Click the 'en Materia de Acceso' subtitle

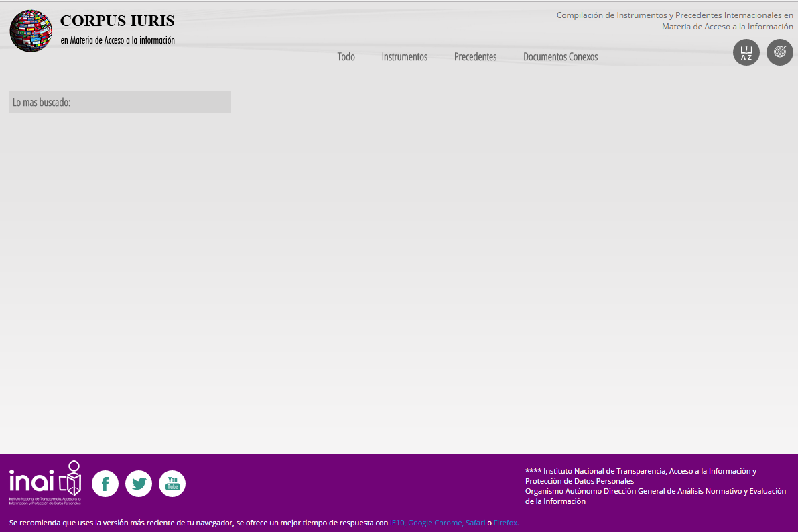click(x=117, y=40)
